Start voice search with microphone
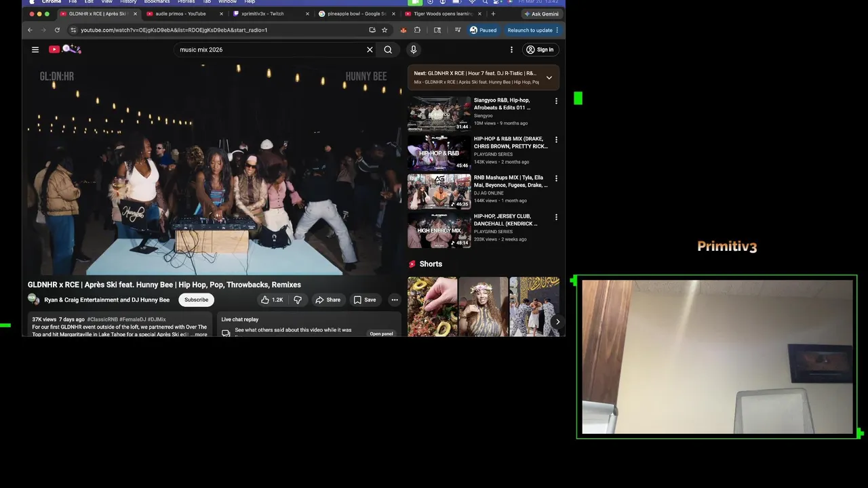Screen dimensions: 868x488 pos(413,49)
